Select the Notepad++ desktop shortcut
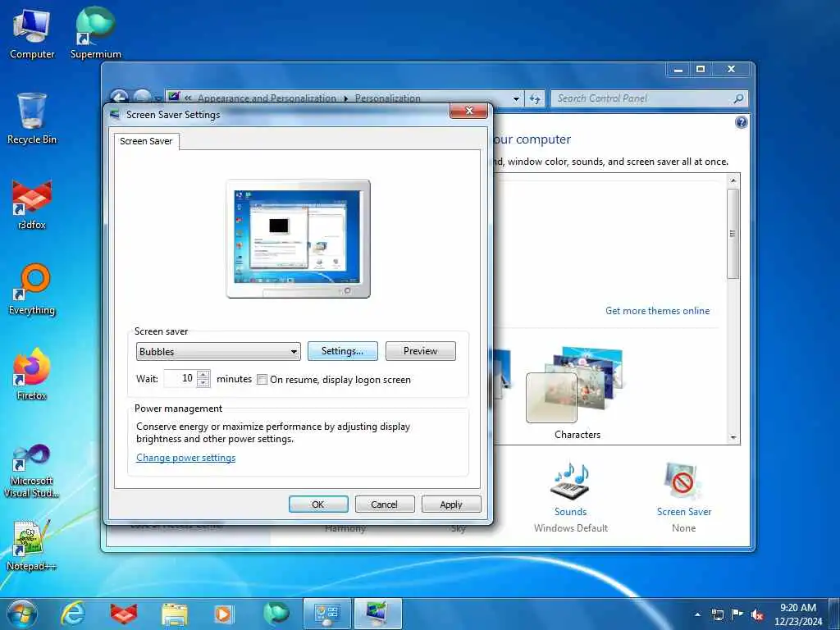This screenshot has width=840, height=630. click(x=32, y=545)
